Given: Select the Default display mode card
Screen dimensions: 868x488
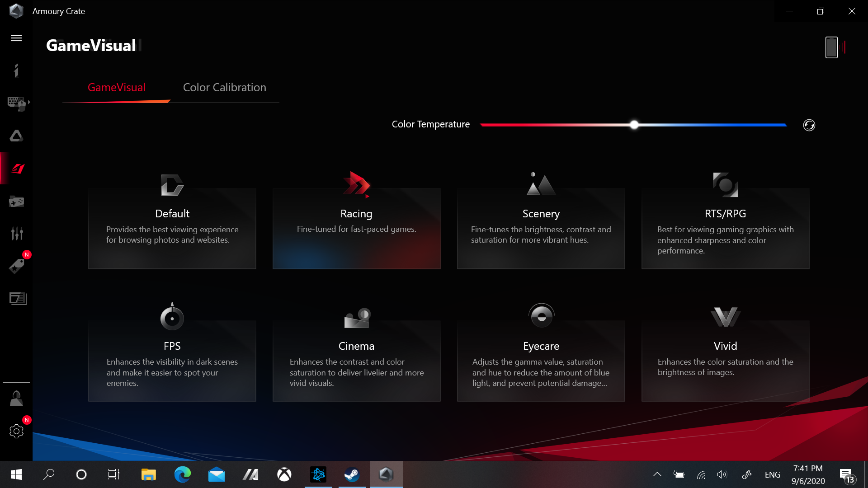Looking at the screenshot, I should click(172, 228).
